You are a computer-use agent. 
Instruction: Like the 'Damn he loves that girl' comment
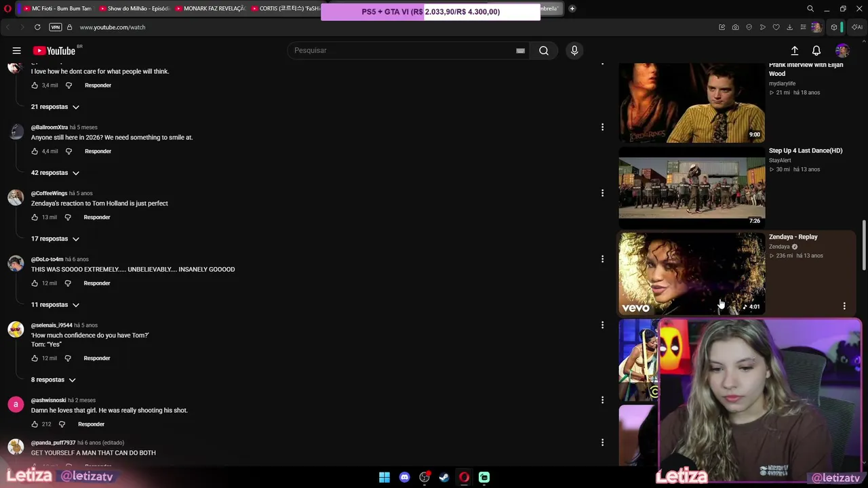tap(35, 424)
